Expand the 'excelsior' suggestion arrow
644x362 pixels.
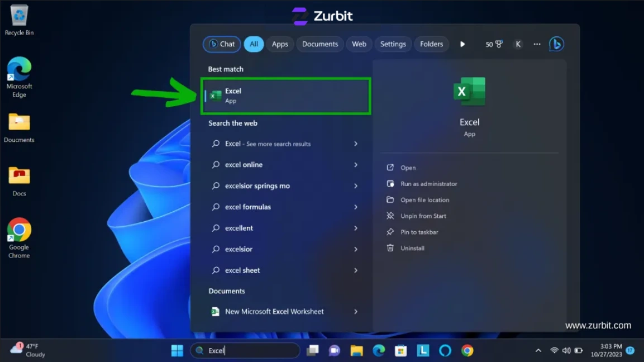pyautogui.click(x=356, y=249)
